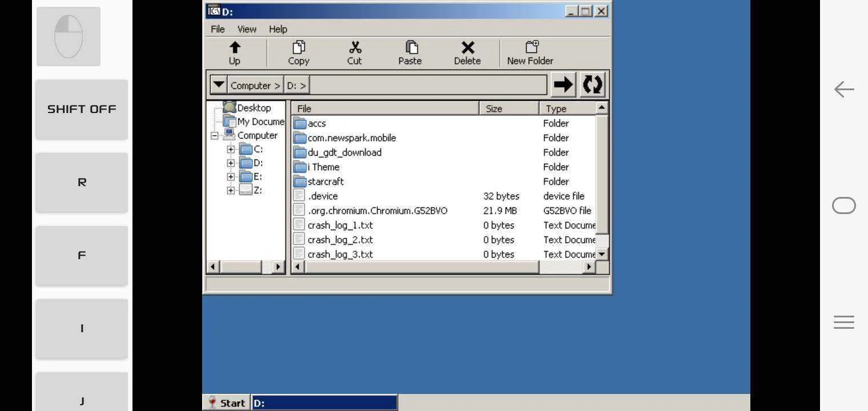Expand the C: drive node
Image resolution: width=868 pixels, height=411 pixels.
coord(231,150)
